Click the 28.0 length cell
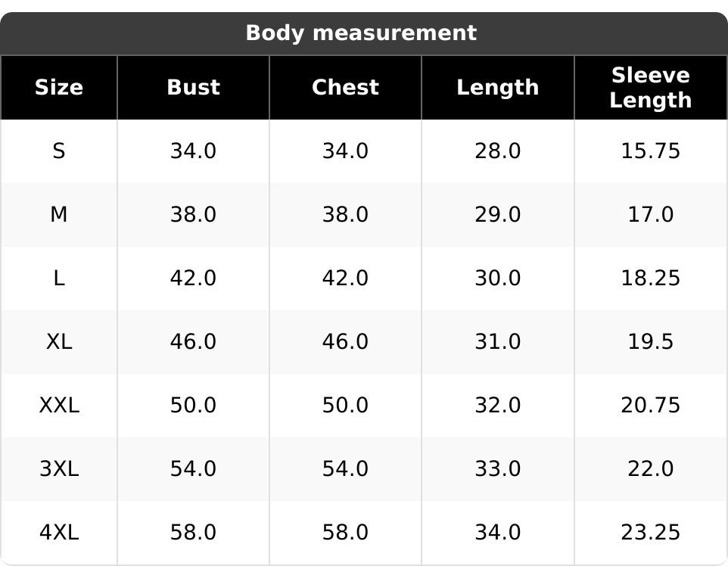This screenshot has height=566, width=728. [497, 151]
